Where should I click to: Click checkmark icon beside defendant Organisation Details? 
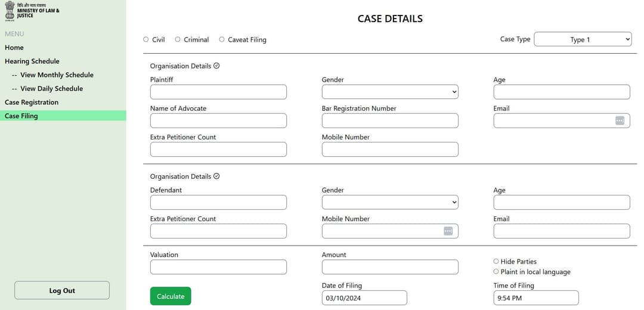[x=216, y=176]
